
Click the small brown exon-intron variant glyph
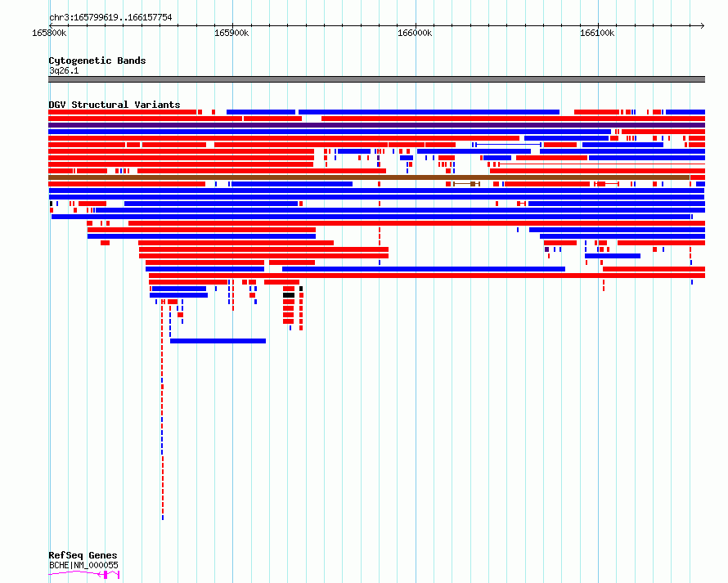466,184
